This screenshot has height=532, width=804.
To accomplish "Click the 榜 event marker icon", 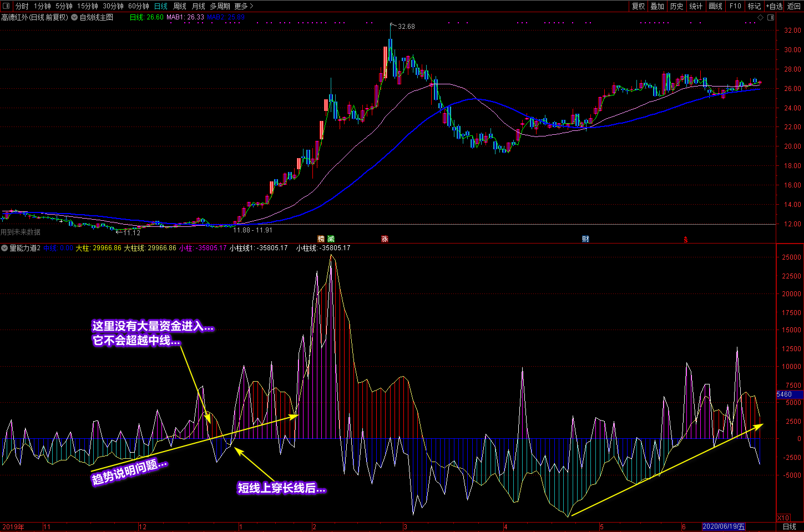I will pos(321,239).
